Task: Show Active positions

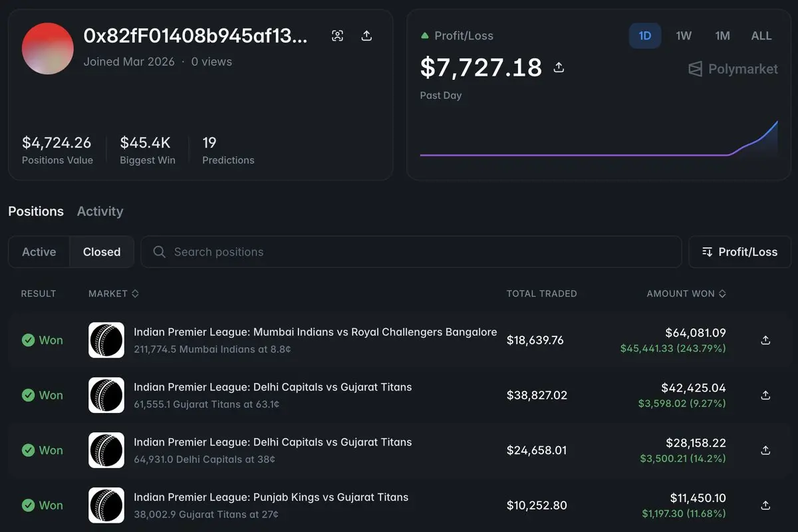Action: (x=39, y=252)
